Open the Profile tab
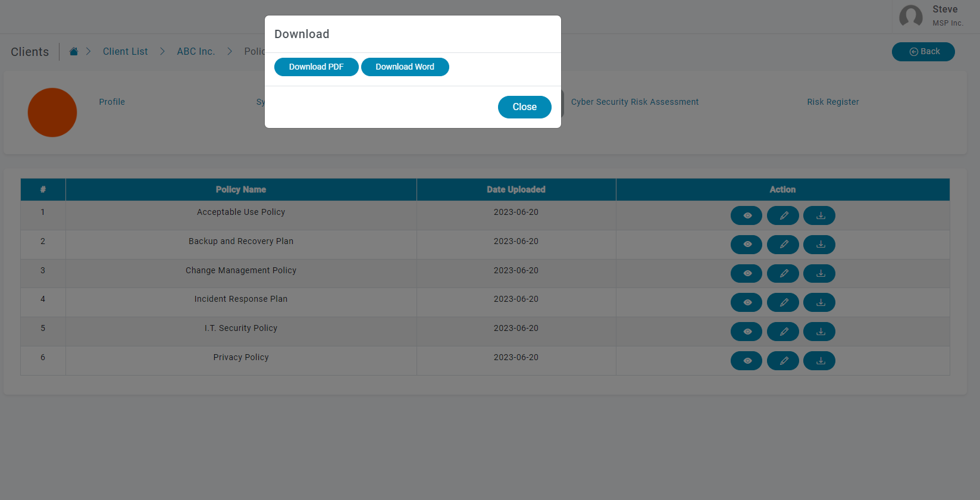The height and width of the screenshot is (500, 980). (112, 102)
